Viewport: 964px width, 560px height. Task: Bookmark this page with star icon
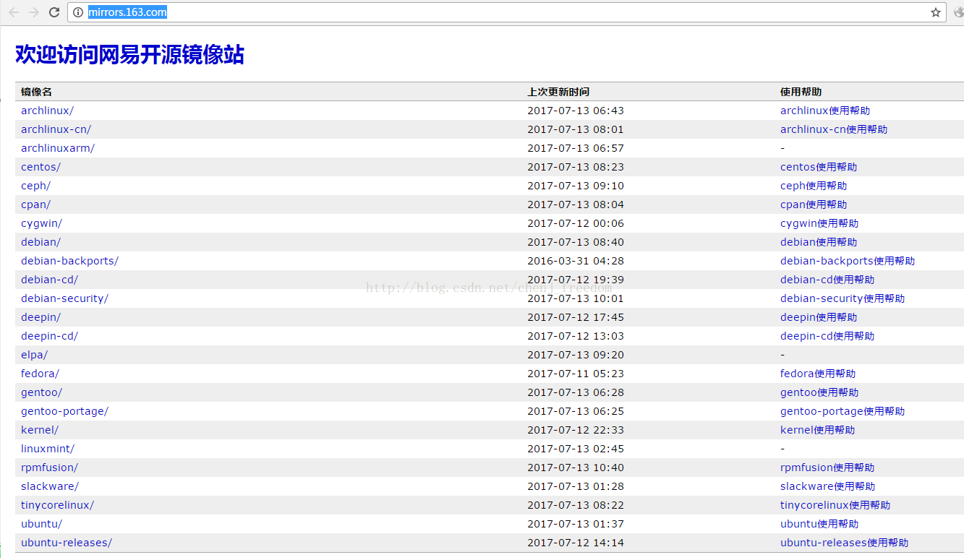(936, 12)
